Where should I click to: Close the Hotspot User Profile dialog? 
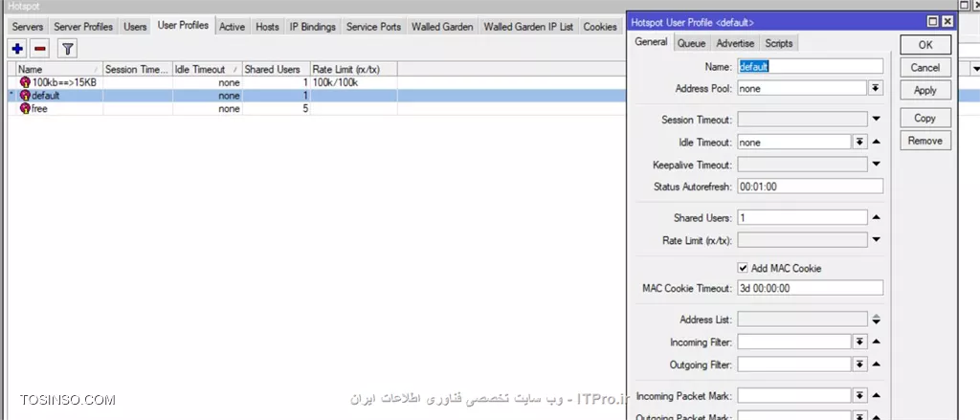point(947,22)
